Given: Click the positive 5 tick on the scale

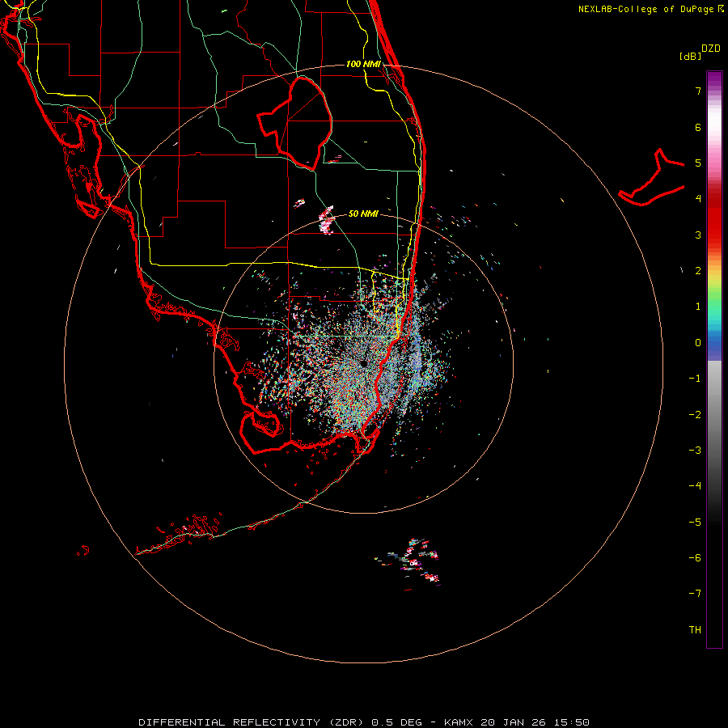Looking at the screenshot, I should [x=698, y=163].
